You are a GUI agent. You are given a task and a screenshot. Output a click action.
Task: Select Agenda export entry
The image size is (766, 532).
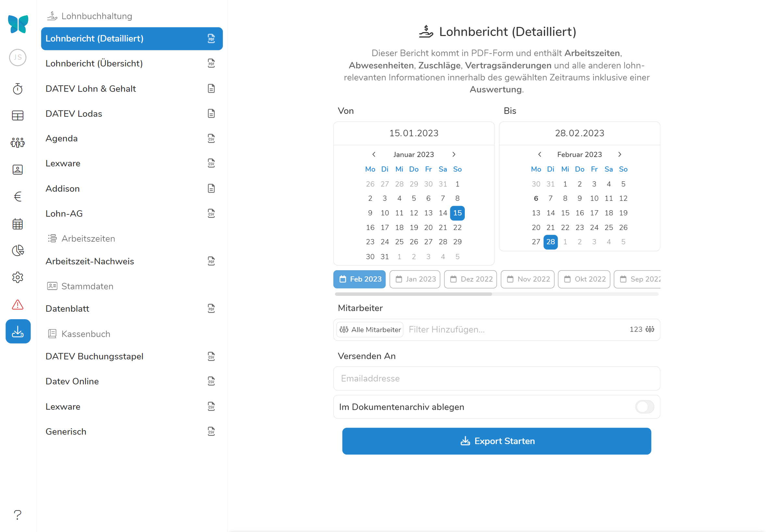[132, 138]
